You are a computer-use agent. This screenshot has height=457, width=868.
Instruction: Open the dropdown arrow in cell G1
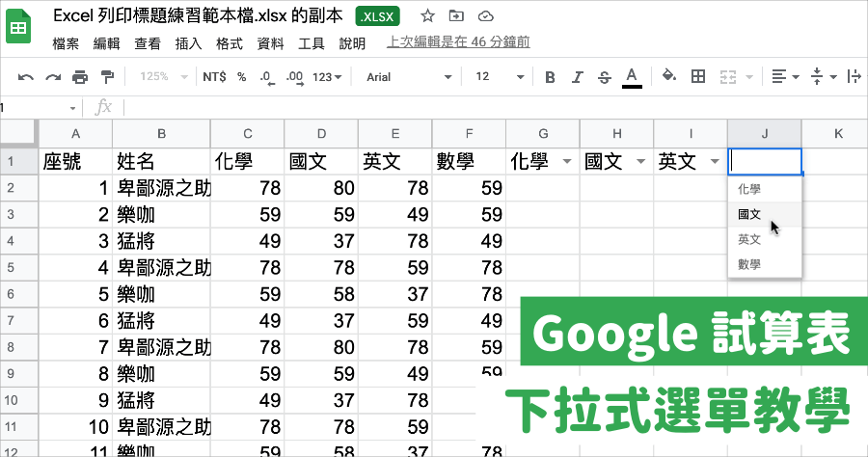[567, 162]
